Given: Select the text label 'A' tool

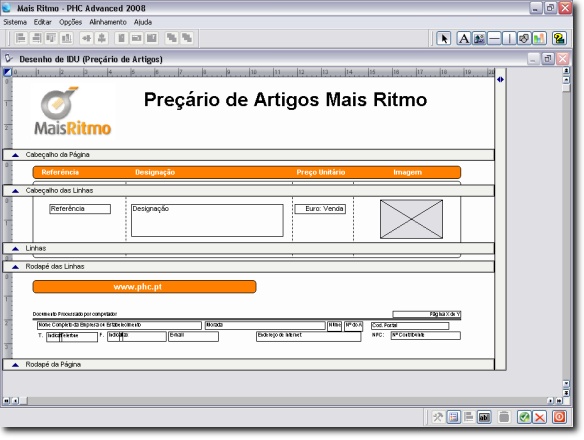Looking at the screenshot, I should pos(464,38).
